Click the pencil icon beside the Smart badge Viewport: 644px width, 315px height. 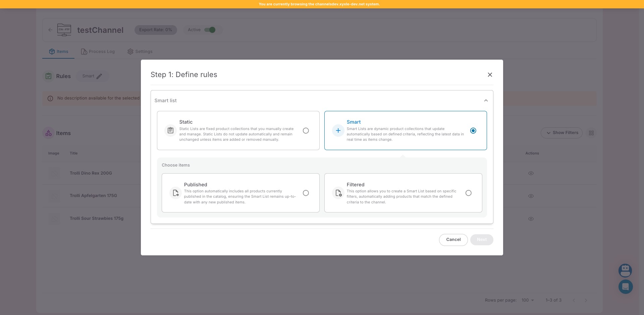[x=100, y=76]
